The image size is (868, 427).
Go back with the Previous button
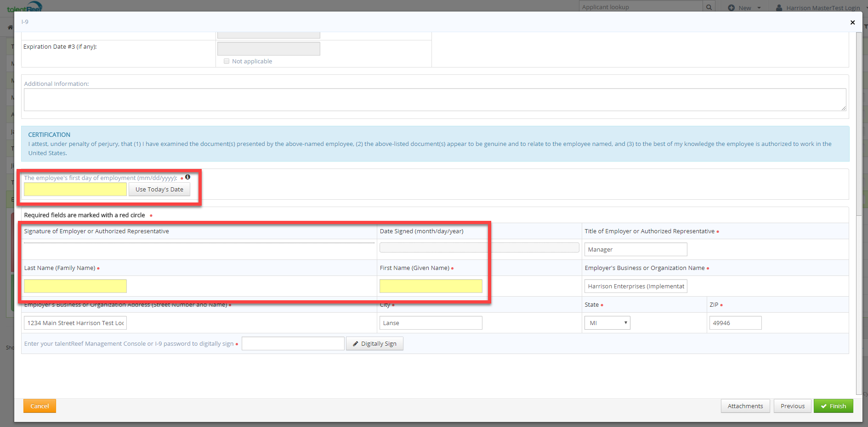point(792,406)
